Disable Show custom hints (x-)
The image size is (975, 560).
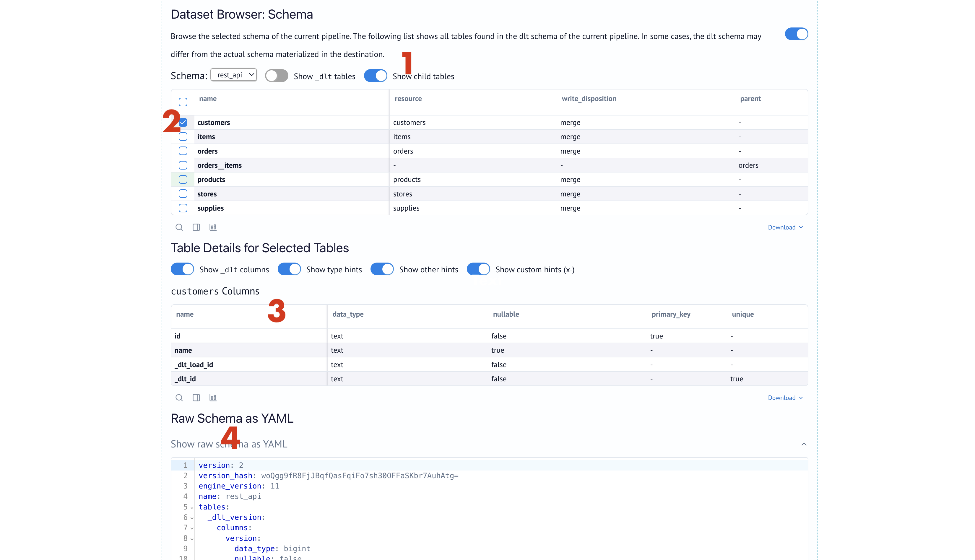[x=478, y=269]
